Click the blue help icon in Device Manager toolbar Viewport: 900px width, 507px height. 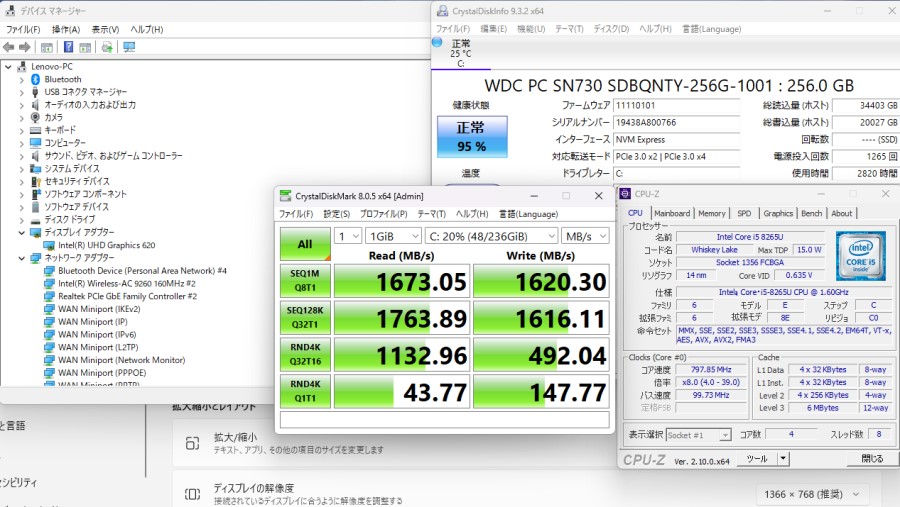pyautogui.click(x=68, y=47)
